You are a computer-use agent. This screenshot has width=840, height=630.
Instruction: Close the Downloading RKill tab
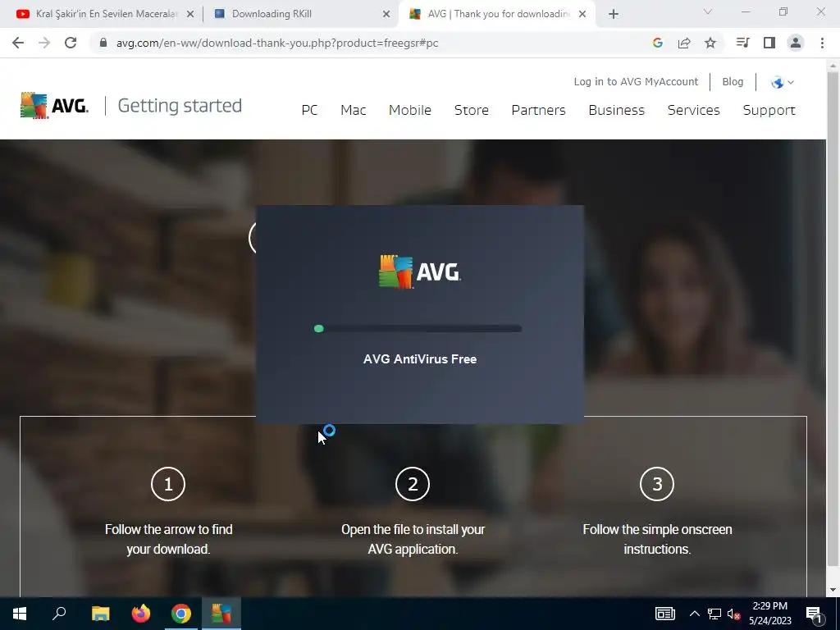tap(386, 14)
